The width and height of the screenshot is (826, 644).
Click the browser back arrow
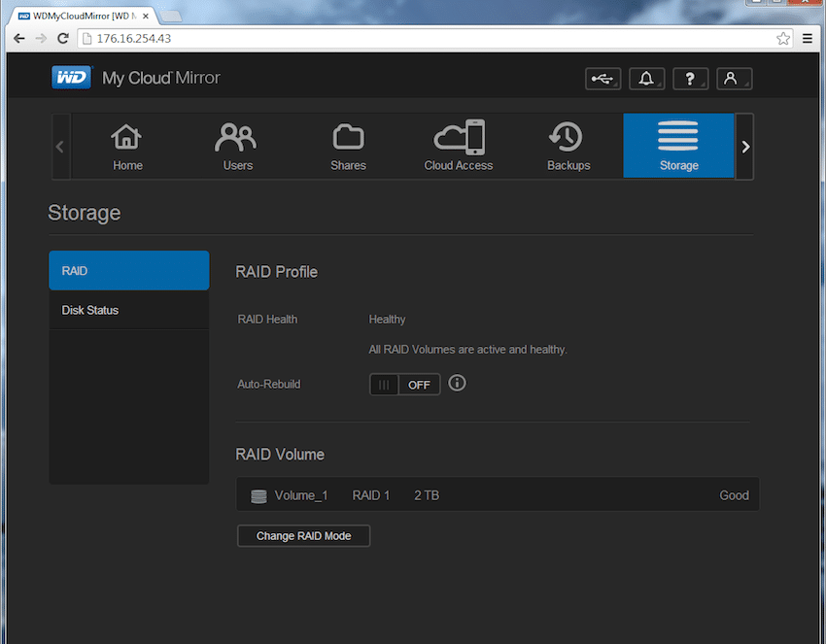[19, 39]
